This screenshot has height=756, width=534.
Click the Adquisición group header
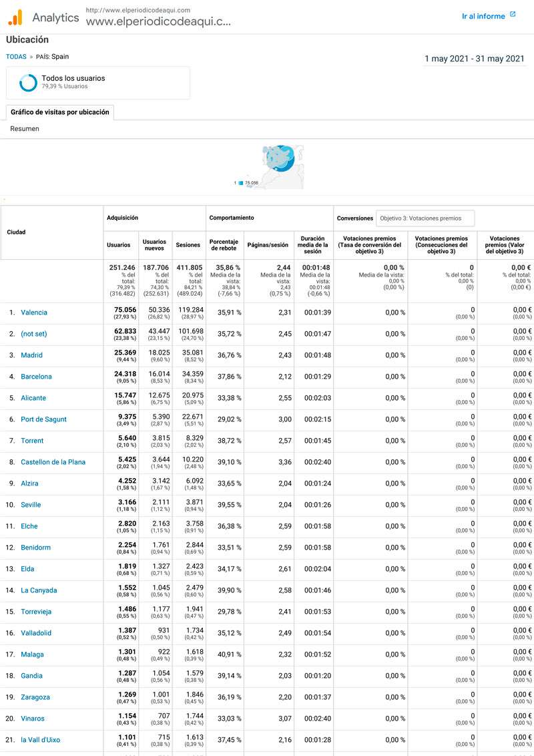pyautogui.click(x=122, y=218)
